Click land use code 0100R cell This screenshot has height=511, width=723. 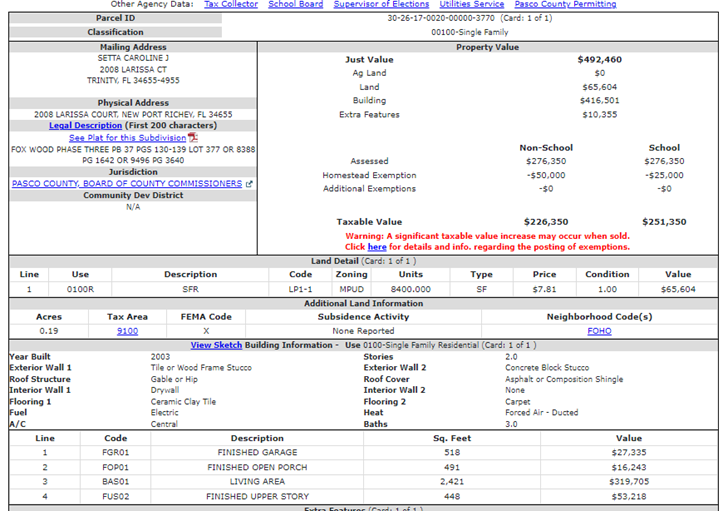pos(80,290)
